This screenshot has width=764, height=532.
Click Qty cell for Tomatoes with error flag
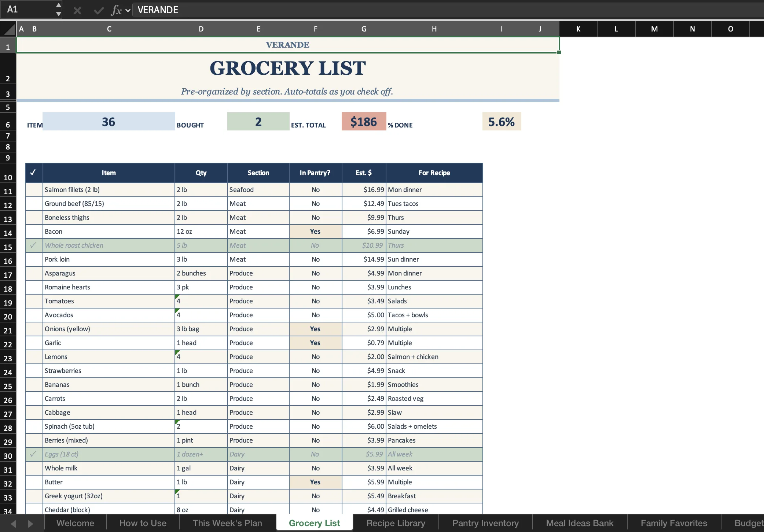click(x=201, y=301)
